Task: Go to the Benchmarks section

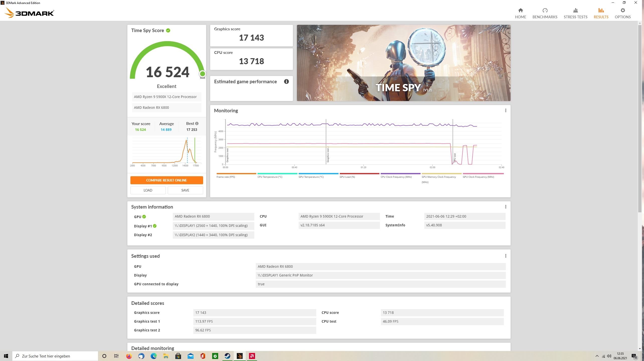Action: [545, 13]
